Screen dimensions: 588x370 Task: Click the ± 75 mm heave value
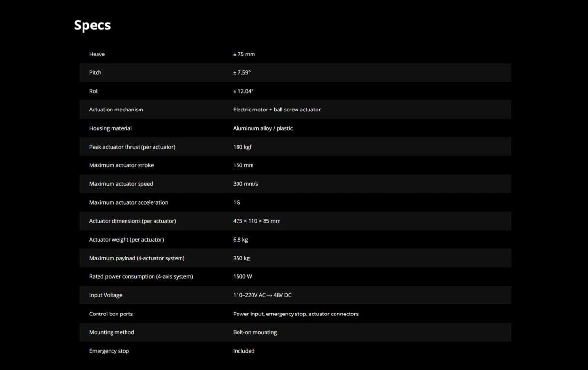coord(244,54)
